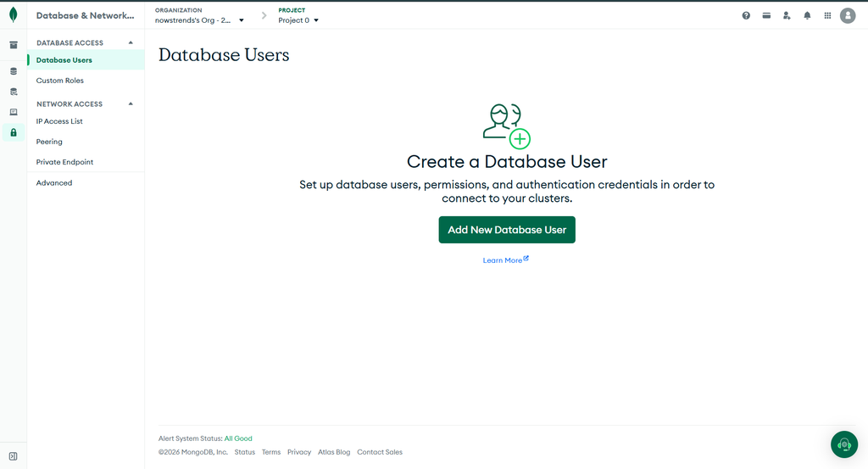This screenshot has height=469, width=868.
Task: Open Custom Roles in the sidebar
Action: coord(60,81)
